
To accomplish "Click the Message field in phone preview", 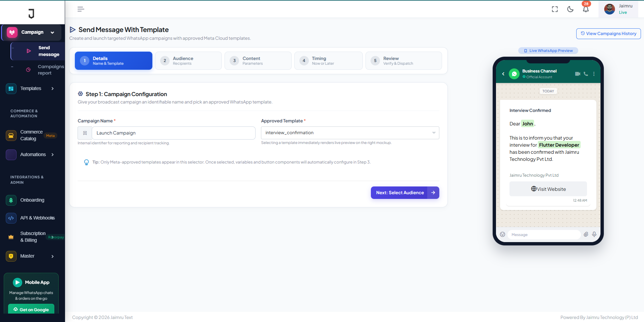I will point(544,235).
